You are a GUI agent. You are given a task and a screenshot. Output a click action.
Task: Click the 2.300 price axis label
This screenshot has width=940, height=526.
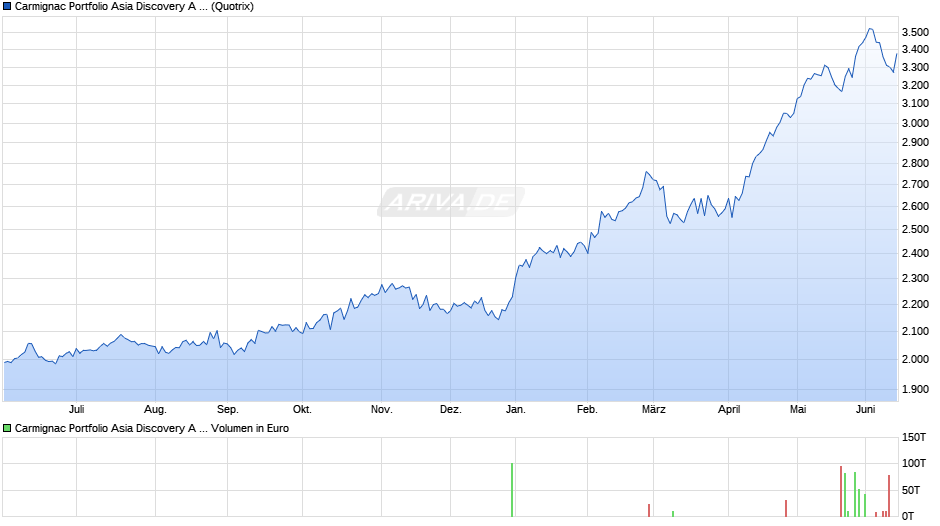(915, 278)
